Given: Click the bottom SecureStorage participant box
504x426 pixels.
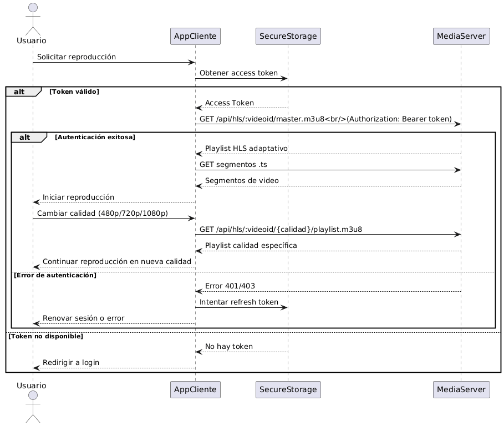Looking at the screenshot, I should pos(288,390).
